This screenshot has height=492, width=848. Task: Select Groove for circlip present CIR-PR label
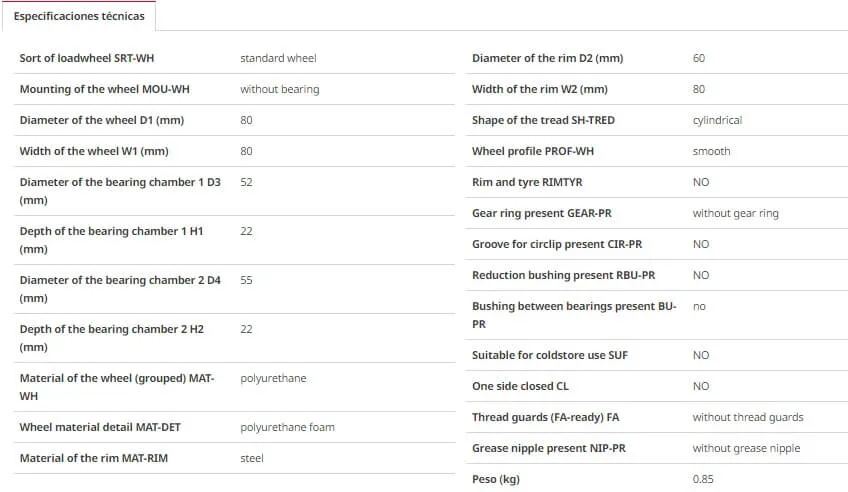(557, 244)
